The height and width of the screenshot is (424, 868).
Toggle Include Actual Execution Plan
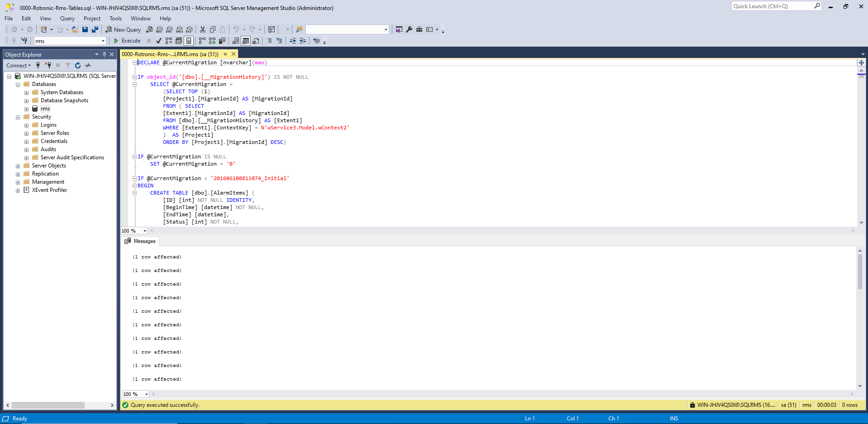click(x=202, y=41)
